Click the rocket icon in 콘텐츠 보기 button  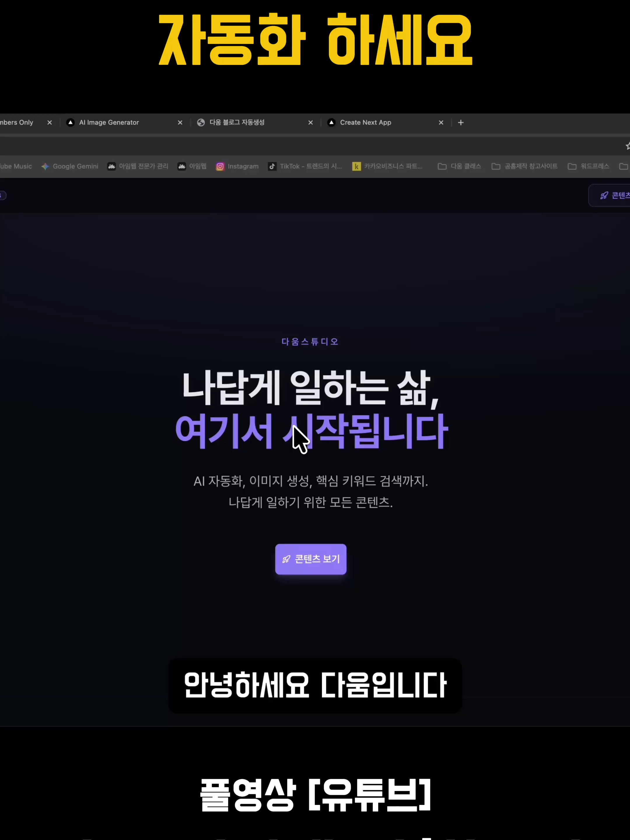286,559
